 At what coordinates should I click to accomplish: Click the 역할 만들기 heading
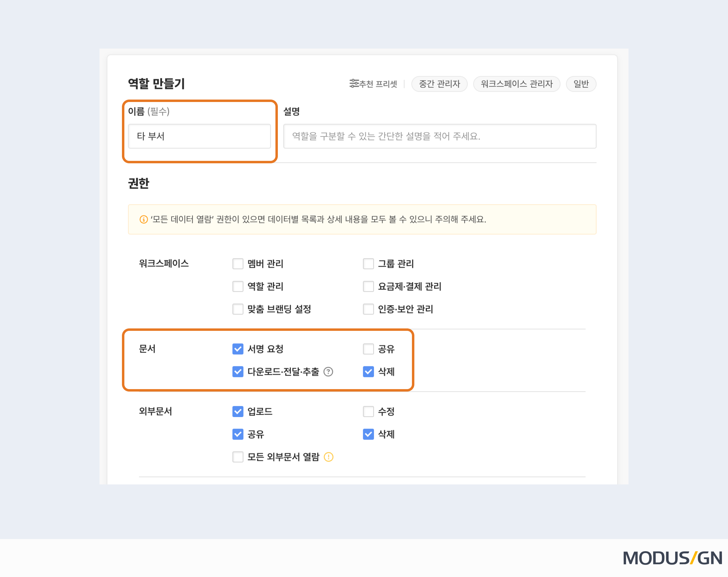(x=156, y=83)
